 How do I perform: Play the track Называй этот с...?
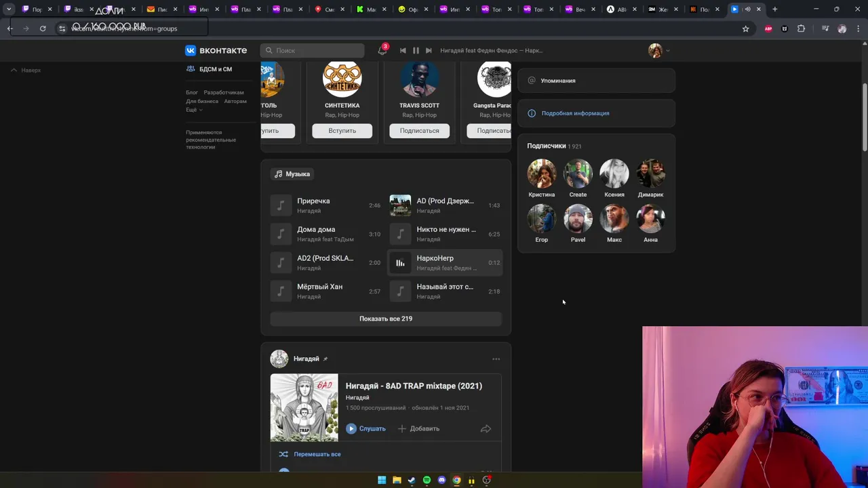(x=446, y=291)
